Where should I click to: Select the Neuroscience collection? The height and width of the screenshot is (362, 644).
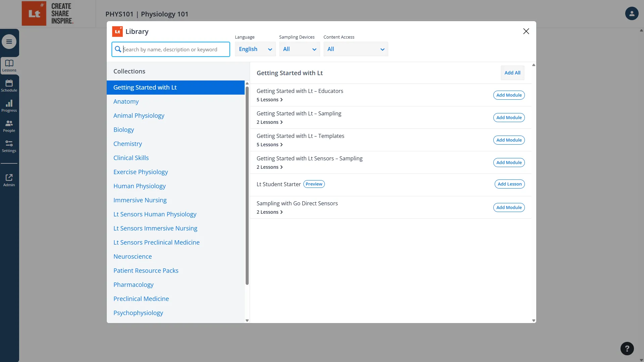[176, 257]
